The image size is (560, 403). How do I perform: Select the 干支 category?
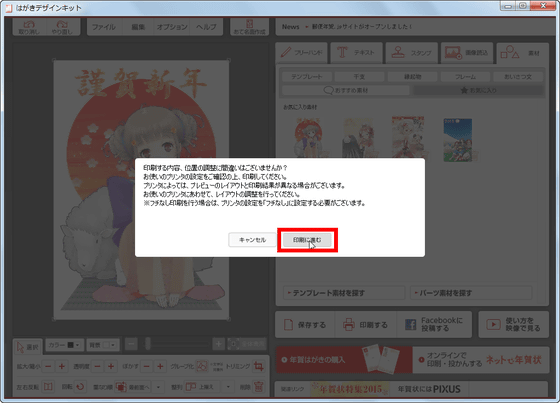coord(359,77)
